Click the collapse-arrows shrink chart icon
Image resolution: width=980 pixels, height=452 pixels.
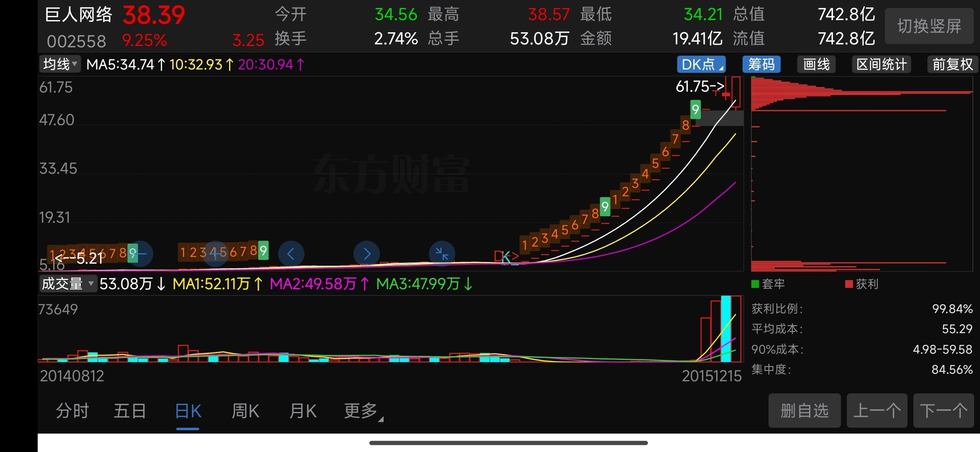coord(442,254)
